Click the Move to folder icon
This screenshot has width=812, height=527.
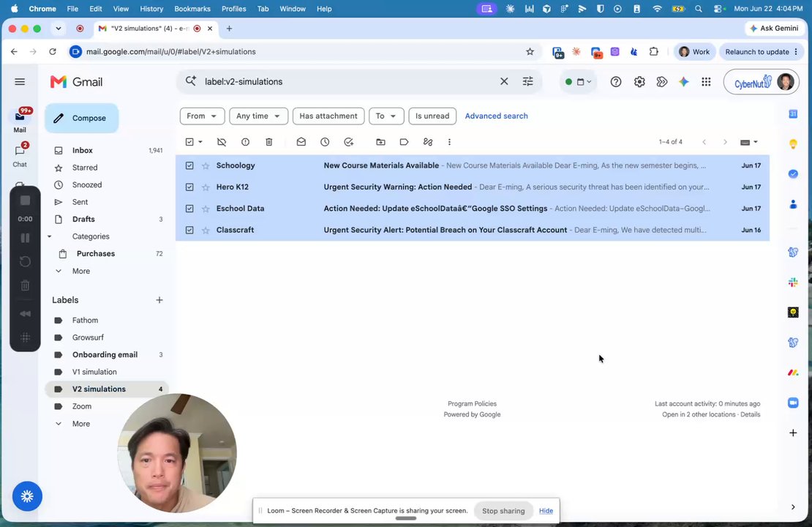click(380, 142)
